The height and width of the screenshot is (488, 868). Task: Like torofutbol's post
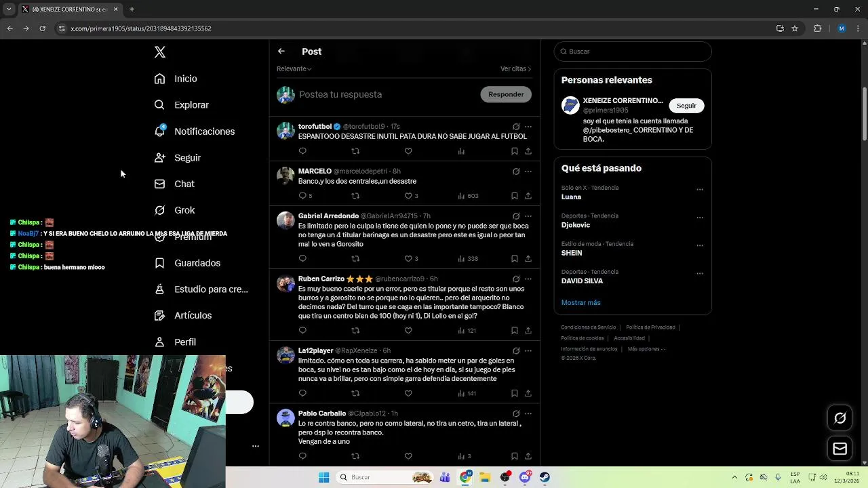(408, 151)
